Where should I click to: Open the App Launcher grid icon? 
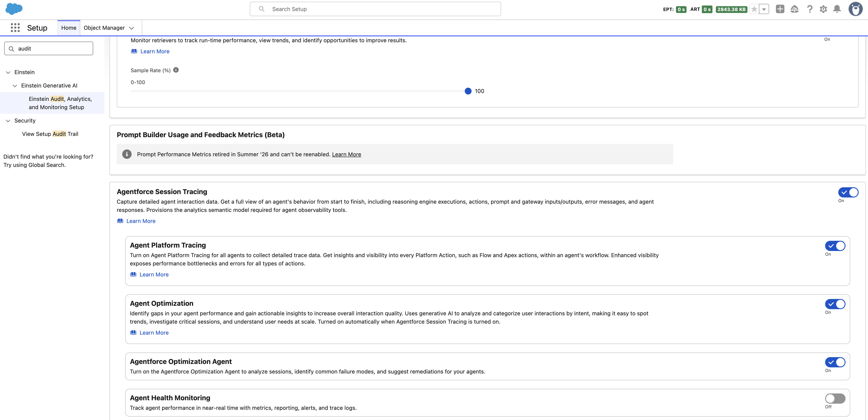pyautogui.click(x=15, y=28)
